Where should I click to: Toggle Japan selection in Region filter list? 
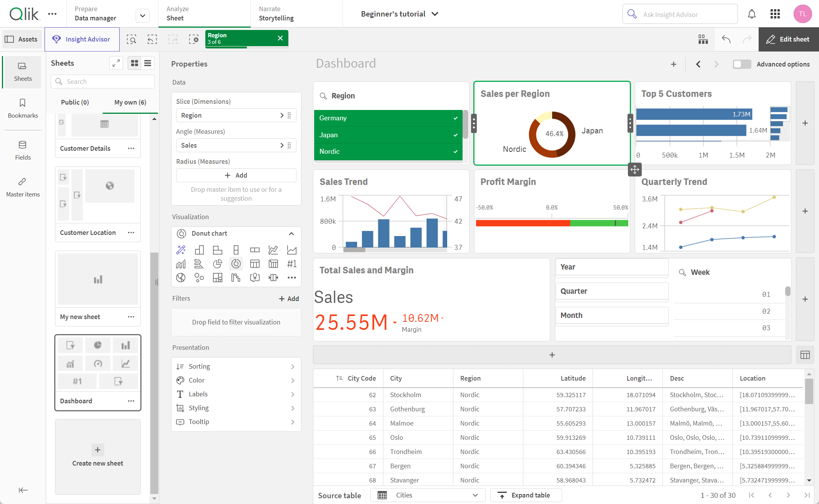click(x=389, y=135)
